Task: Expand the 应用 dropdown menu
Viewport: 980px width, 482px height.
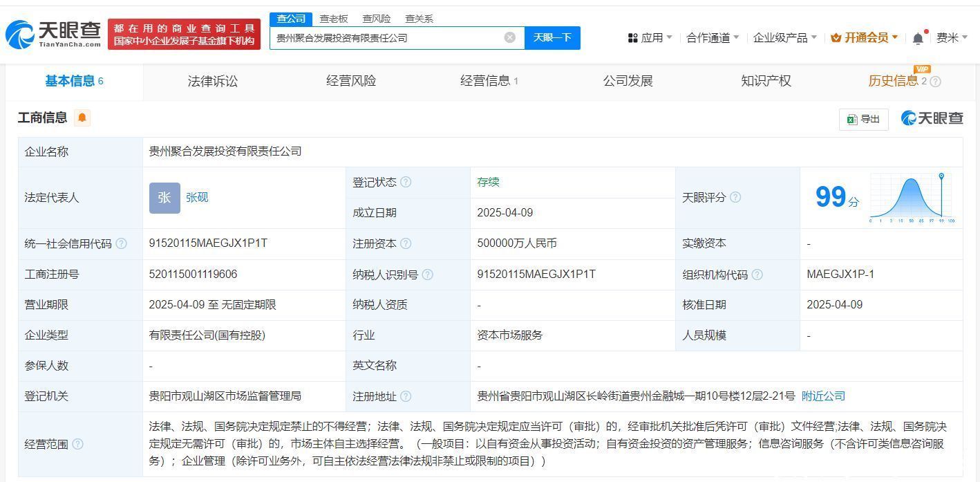Action: (x=650, y=37)
